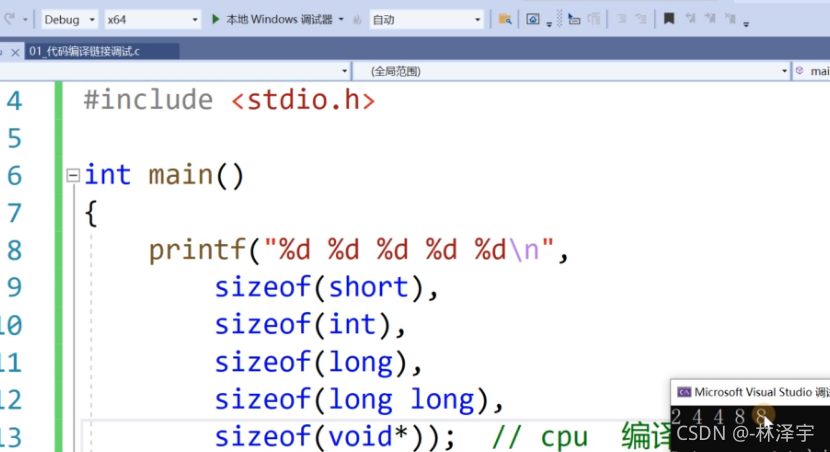Click the int keyword before main
The image size is (830, 452).
tap(107, 175)
